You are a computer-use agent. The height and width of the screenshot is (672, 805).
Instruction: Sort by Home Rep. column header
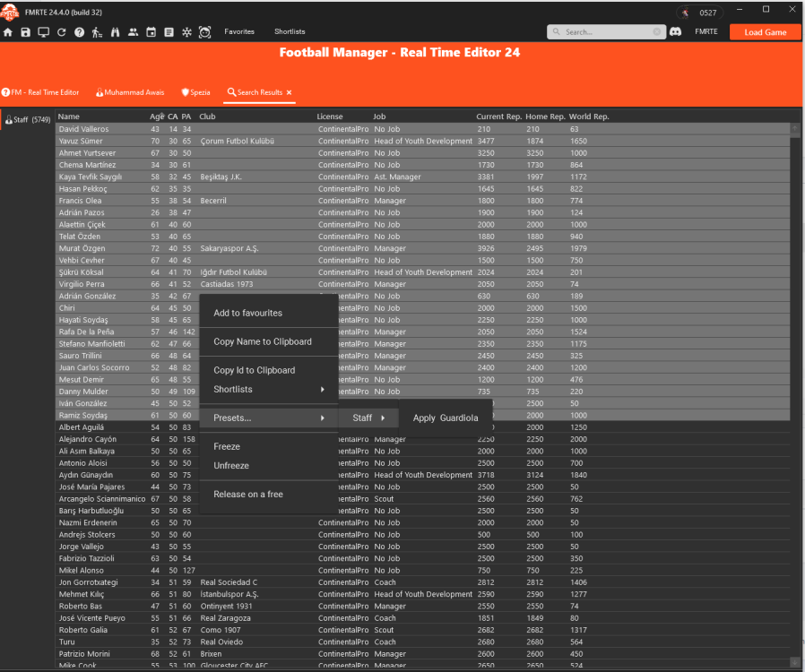click(x=545, y=116)
